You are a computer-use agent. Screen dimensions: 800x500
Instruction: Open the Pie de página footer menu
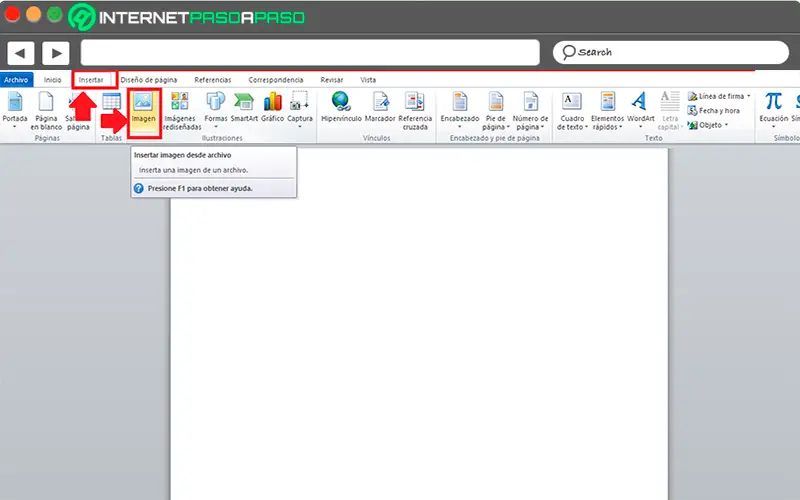tap(495, 111)
